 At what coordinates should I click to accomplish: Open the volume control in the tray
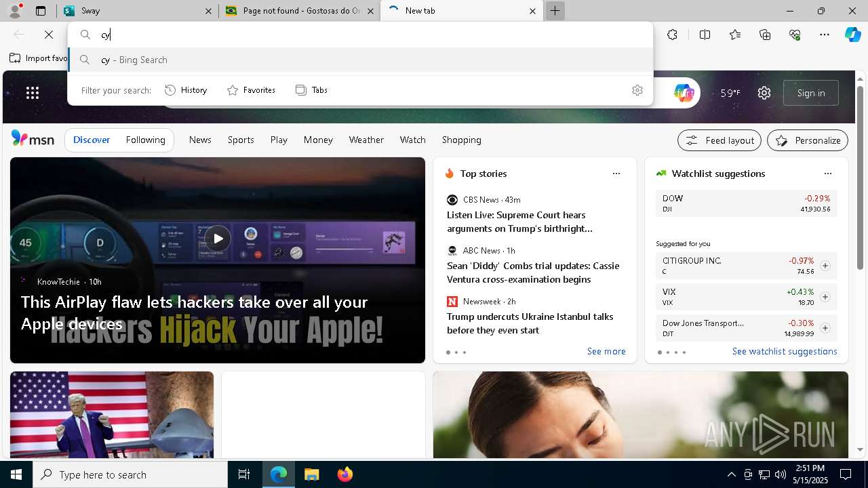click(781, 474)
